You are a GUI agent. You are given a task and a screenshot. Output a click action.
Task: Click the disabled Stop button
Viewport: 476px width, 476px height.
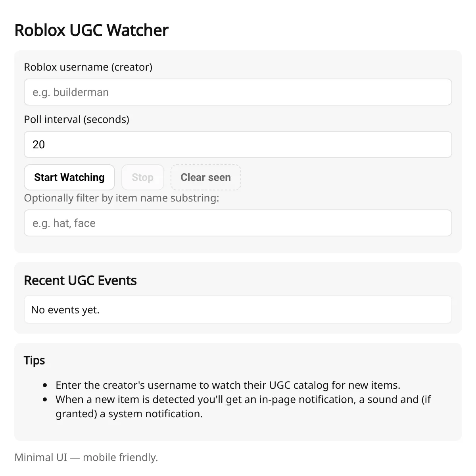(142, 177)
